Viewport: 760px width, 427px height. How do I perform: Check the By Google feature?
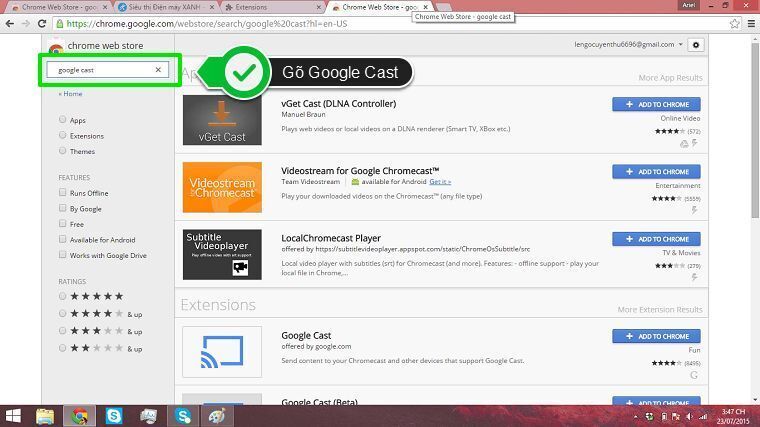coord(63,208)
